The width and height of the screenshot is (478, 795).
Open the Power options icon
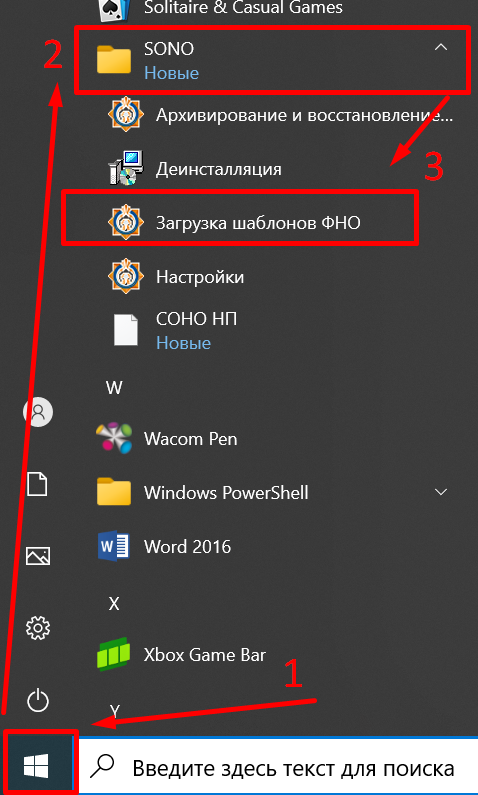tap(38, 701)
